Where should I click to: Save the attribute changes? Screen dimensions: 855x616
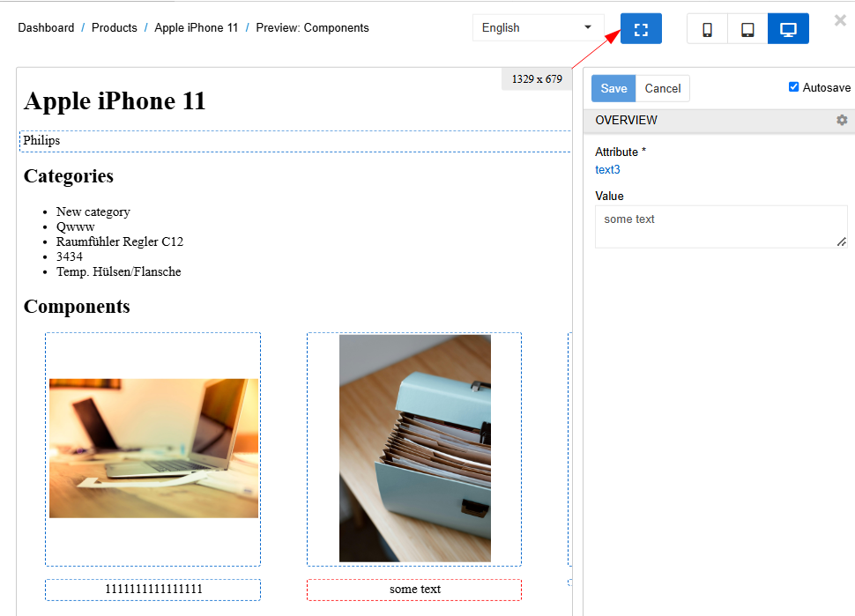(x=613, y=88)
